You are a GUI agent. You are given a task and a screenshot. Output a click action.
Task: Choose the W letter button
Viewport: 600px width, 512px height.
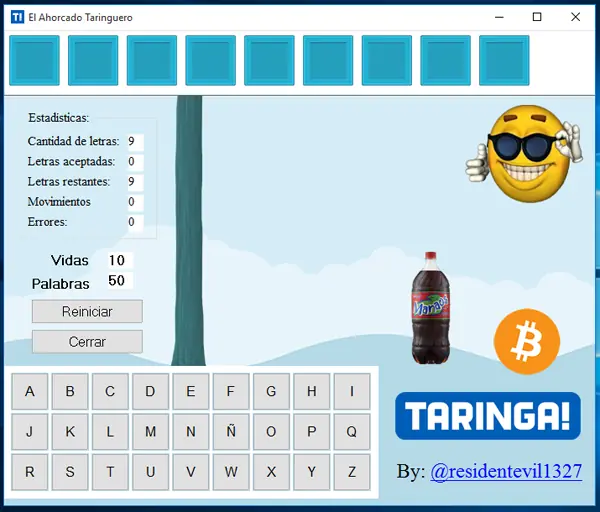point(231,472)
